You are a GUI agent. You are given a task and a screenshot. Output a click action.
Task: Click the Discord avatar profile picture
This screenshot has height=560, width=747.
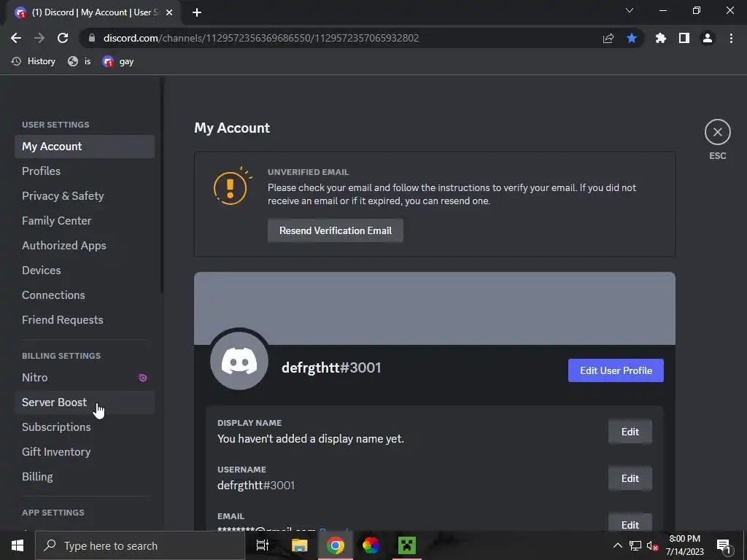239,361
